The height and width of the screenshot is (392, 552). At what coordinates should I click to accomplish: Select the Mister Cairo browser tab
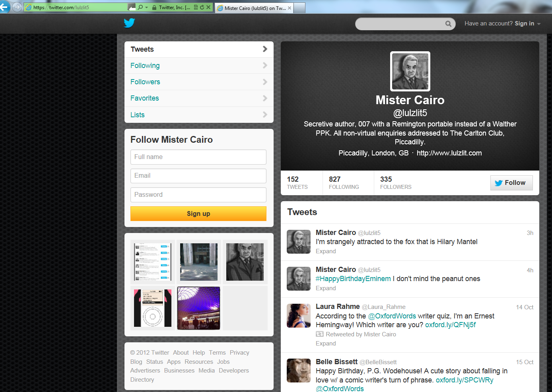[255, 8]
